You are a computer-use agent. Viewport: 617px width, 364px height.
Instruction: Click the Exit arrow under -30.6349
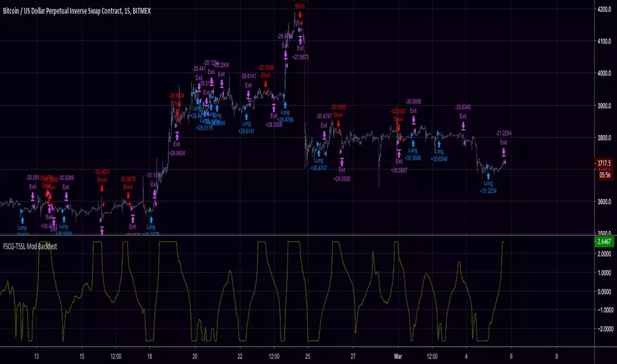click(463, 124)
